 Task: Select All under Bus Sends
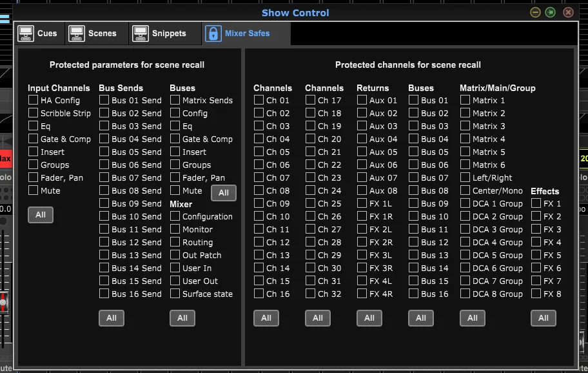(x=112, y=318)
